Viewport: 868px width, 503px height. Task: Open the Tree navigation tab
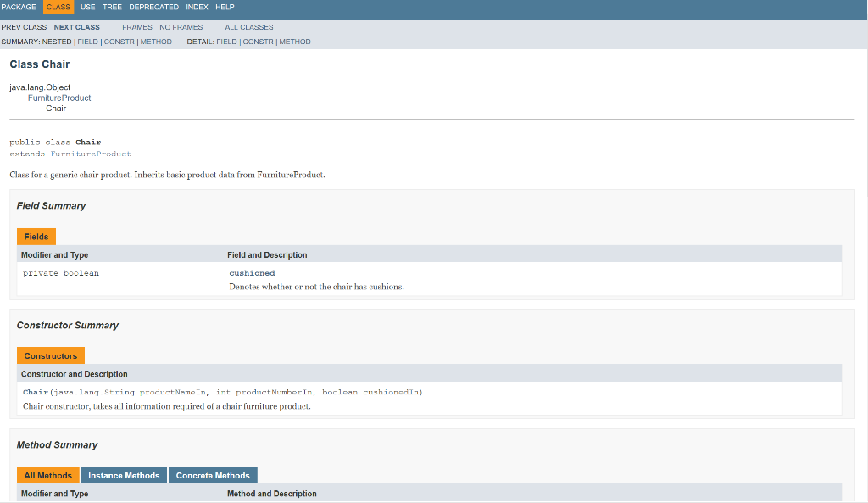(x=111, y=7)
